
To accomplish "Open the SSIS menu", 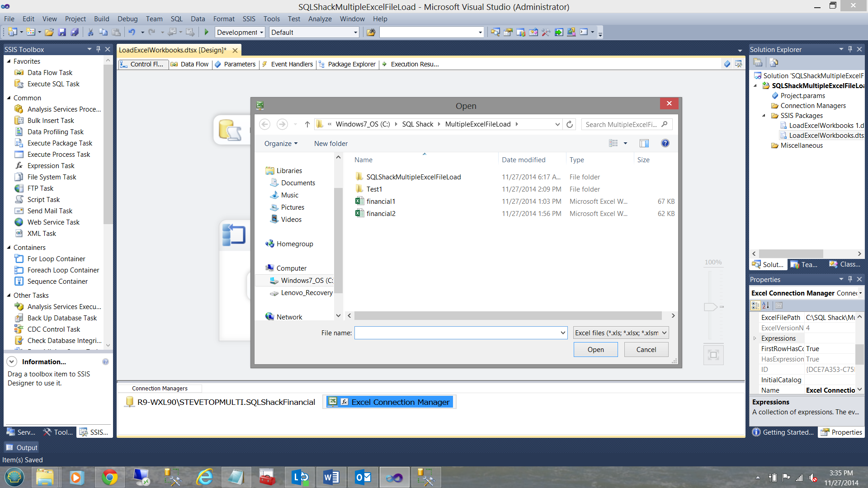I will click(x=248, y=19).
